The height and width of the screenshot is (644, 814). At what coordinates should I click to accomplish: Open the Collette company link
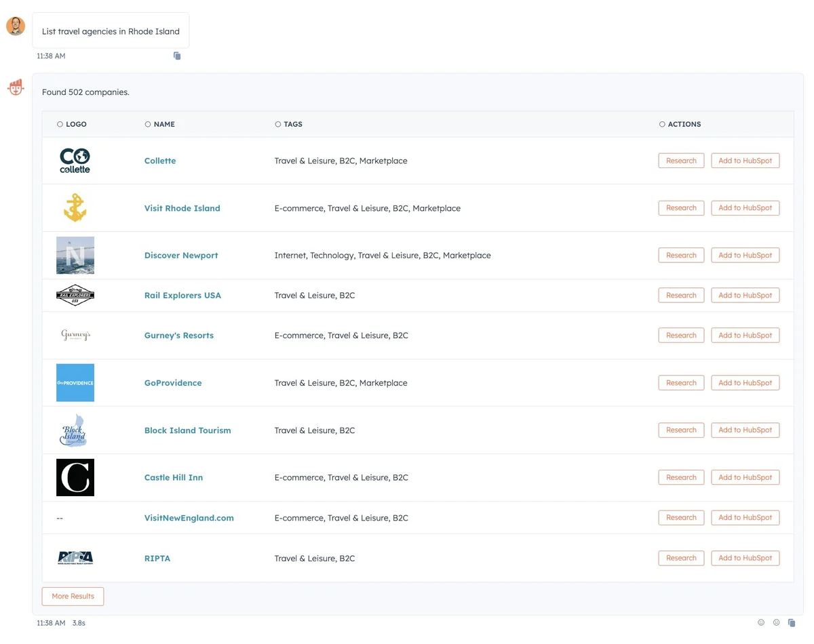(x=160, y=161)
